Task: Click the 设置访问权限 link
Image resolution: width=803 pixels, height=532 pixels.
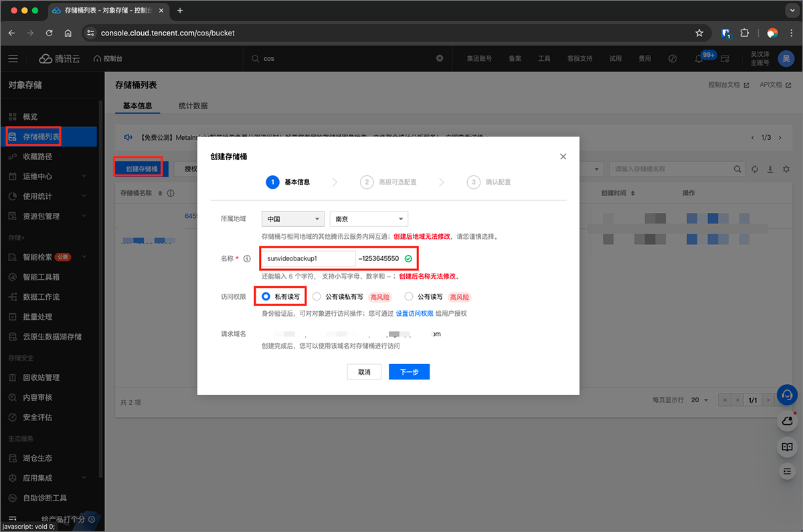Action: point(414,313)
